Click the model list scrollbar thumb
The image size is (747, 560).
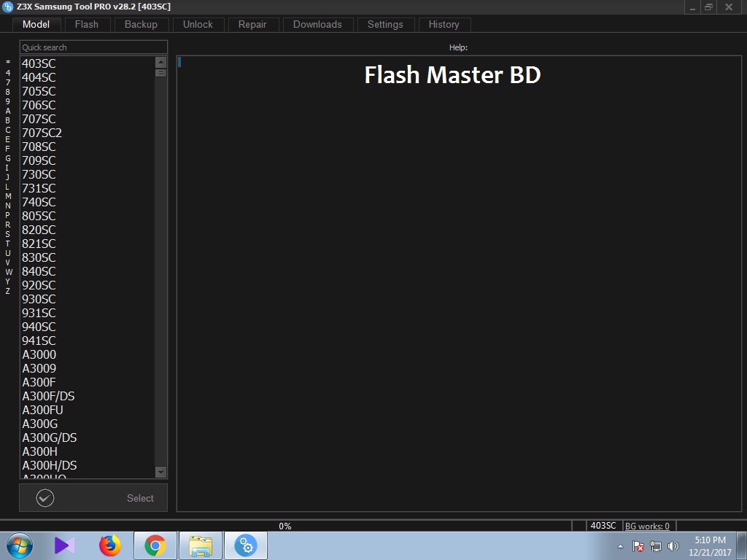coord(160,73)
